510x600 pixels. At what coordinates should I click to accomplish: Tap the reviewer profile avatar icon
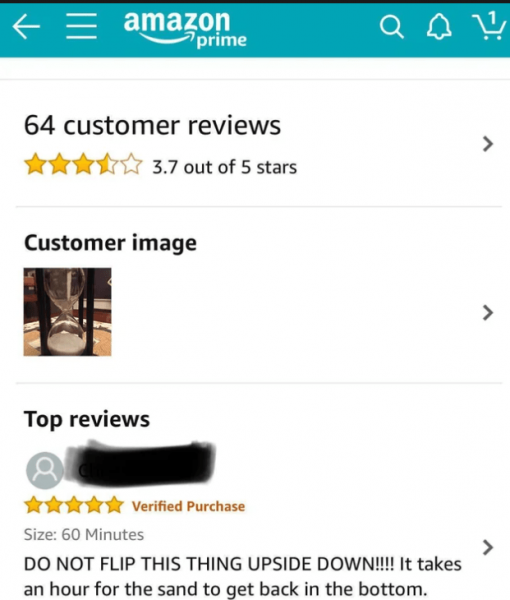[45, 470]
